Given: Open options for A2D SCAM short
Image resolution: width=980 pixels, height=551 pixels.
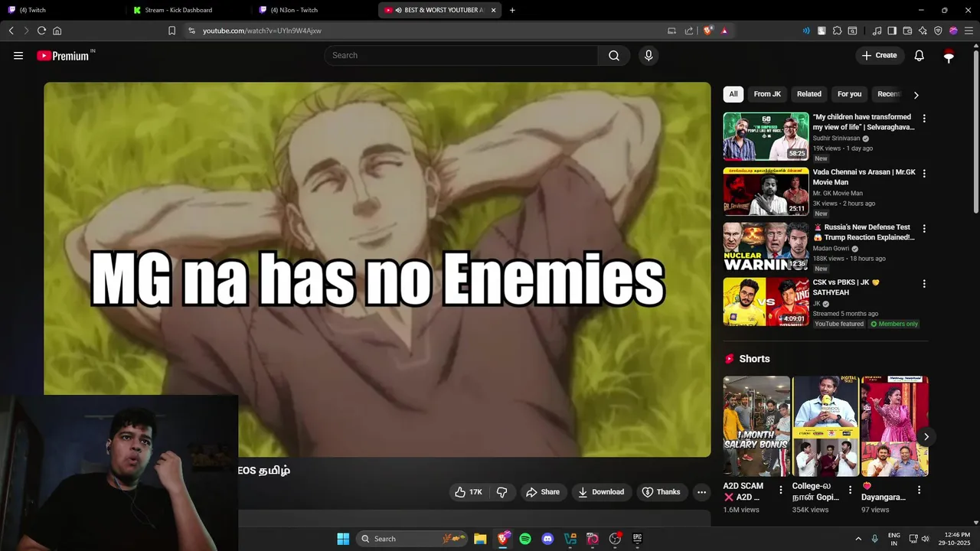Looking at the screenshot, I should pos(781,490).
